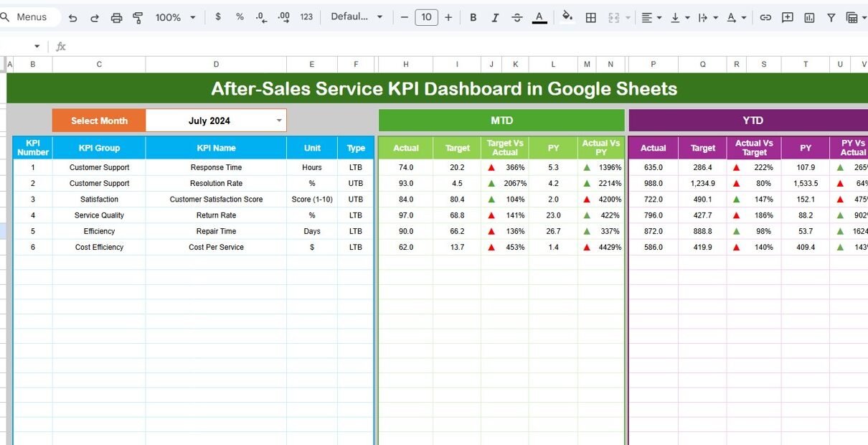Click the Print icon

pos(116,17)
